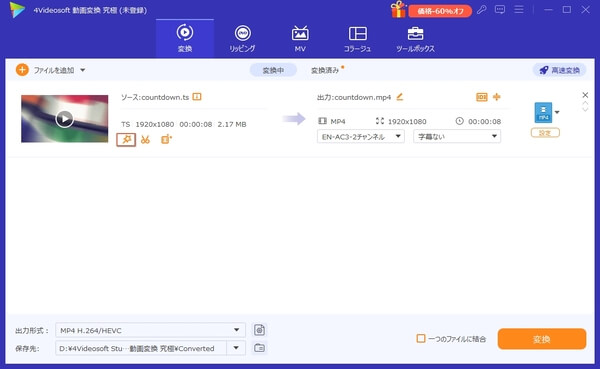Show source info icon next to countdown.ts
This screenshot has width=600, height=369.
(x=197, y=97)
